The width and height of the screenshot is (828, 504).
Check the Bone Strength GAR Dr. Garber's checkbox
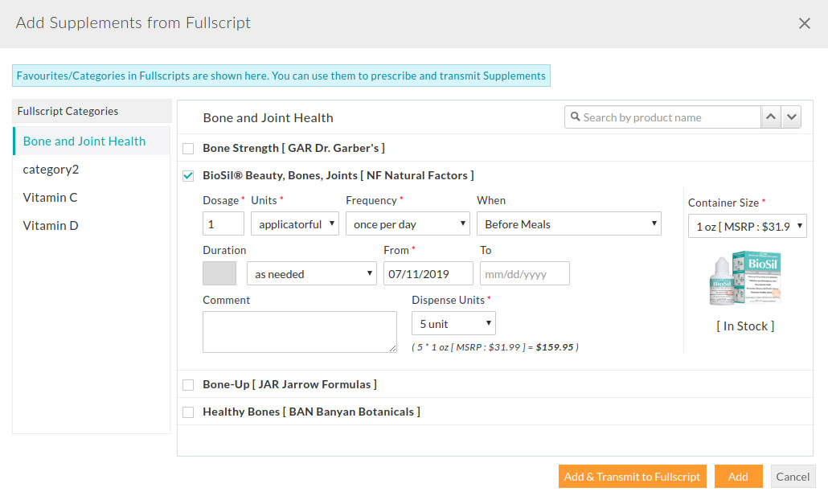click(188, 148)
